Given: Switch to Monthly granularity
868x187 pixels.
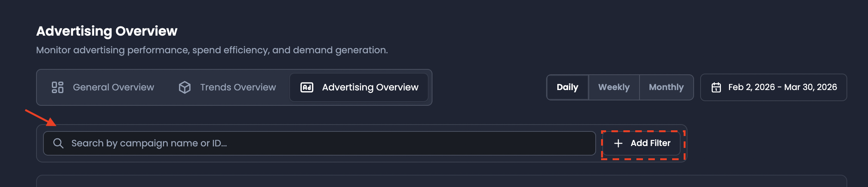Looking at the screenshot, I should pyautogui.click(x=666, y=87).
